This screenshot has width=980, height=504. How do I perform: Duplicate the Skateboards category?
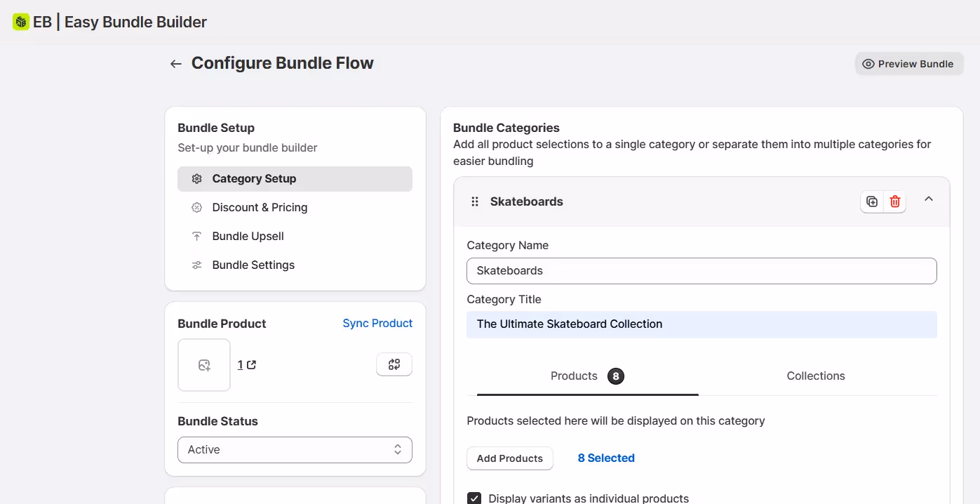pos(872,201)
